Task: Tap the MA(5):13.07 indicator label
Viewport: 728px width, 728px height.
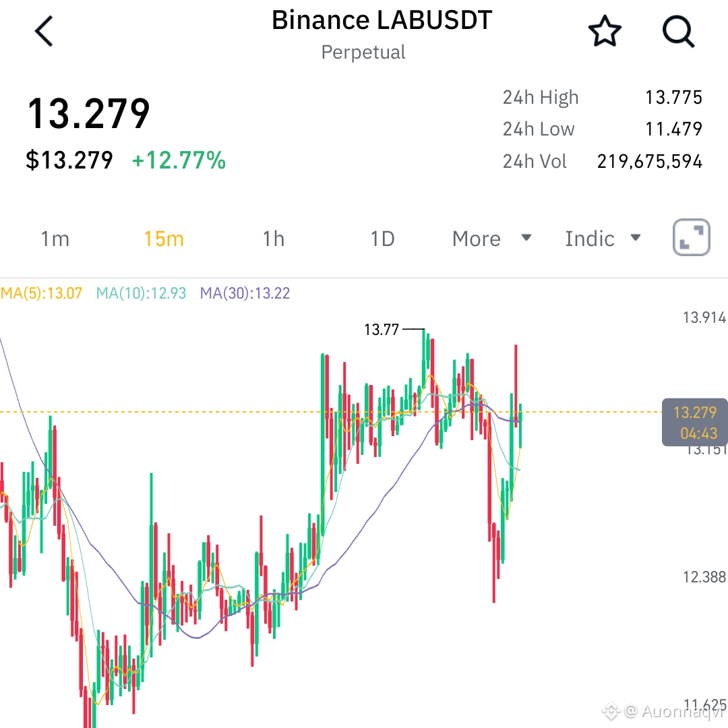Action: pos(41,293)
